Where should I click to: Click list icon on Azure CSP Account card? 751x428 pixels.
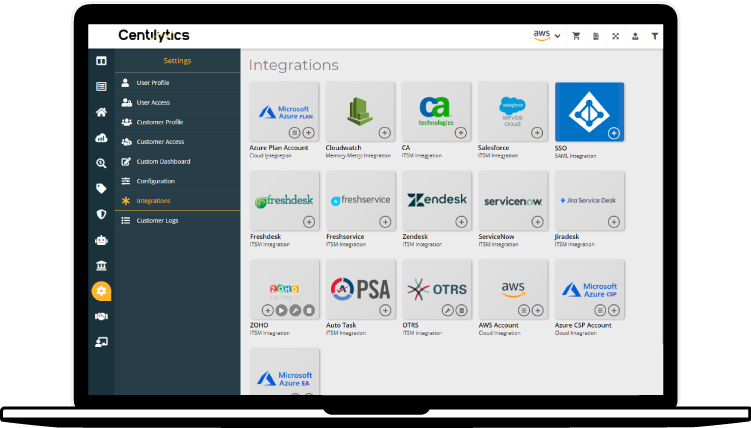coord(600,310)
